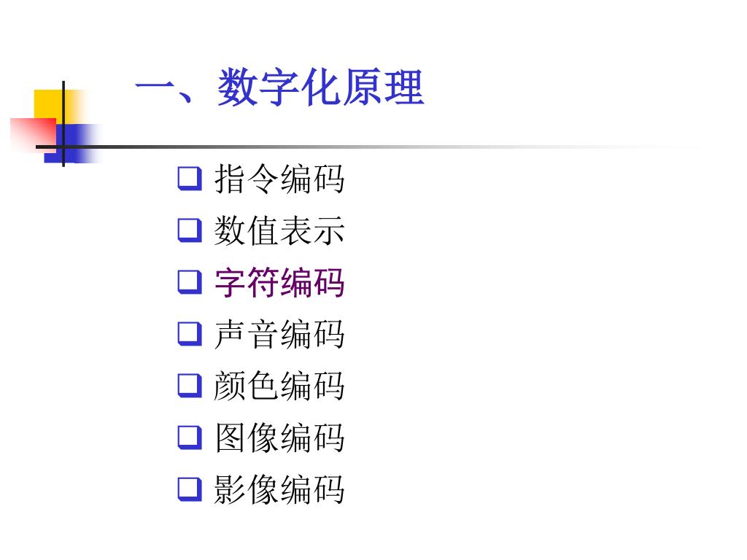The height and width of the screenshot is (560, 747).
Task: Select the 颜色编码 list item text
Action: click(279, 386)
